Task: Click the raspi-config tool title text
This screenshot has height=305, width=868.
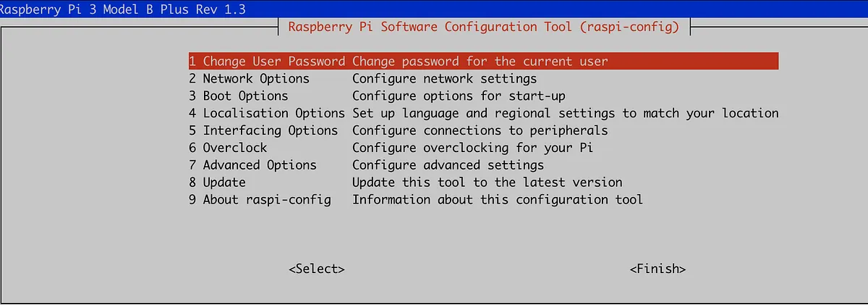Action: (x=483, y=28)
